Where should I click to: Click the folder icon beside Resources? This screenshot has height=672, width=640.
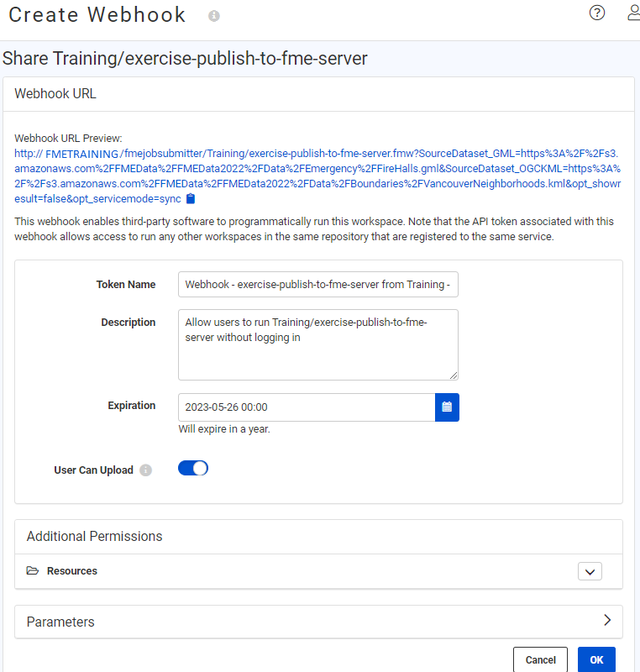(32, 570)
